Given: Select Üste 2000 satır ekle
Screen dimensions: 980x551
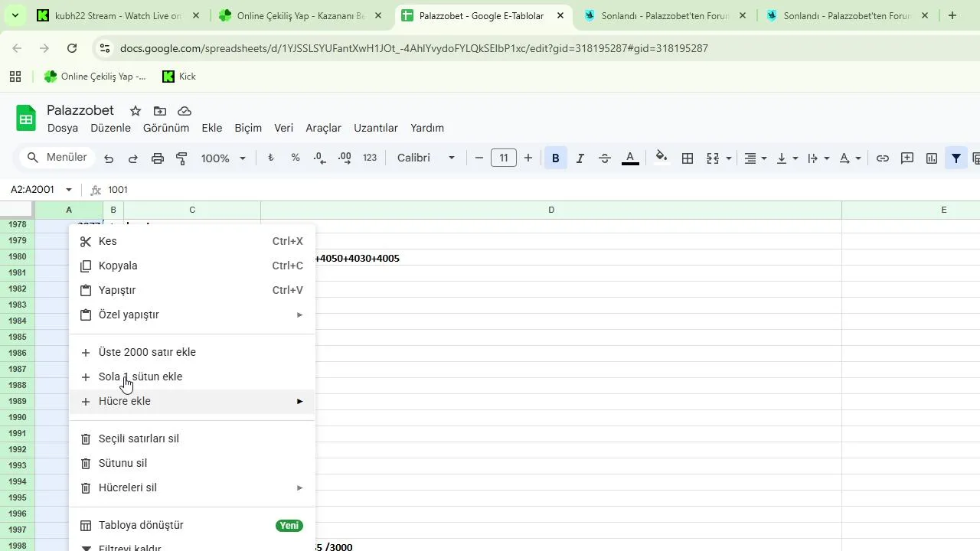Looking at the screenshot, I should tap(192, 352).
